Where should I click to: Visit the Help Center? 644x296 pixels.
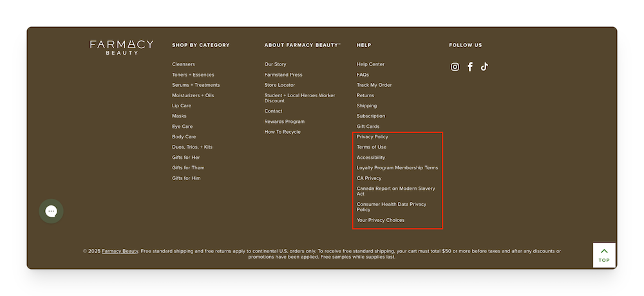tap(370, 64)
